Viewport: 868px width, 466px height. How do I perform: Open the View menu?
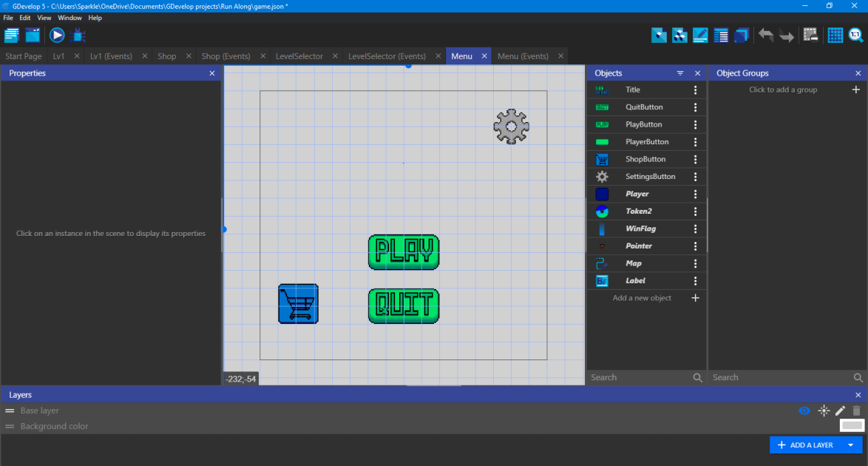tap(44, 18)
